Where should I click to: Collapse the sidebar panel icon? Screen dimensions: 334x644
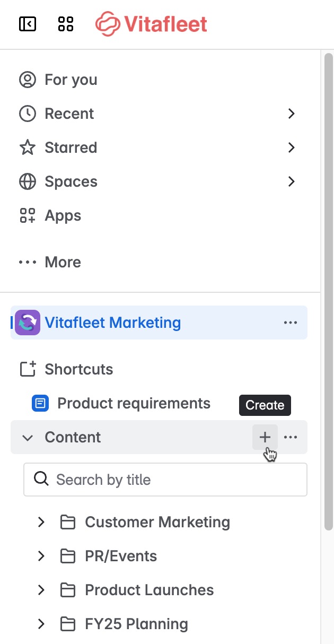28,24
